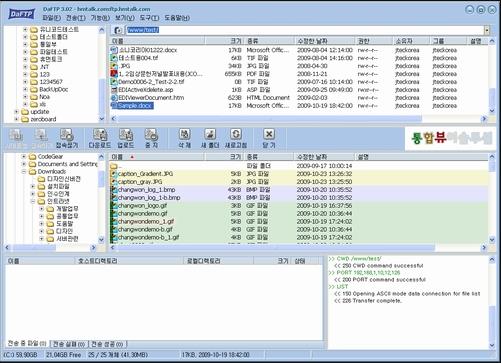Select changwon_log_1.bmp in local list

pyautogui.click(x=146, y=190)
